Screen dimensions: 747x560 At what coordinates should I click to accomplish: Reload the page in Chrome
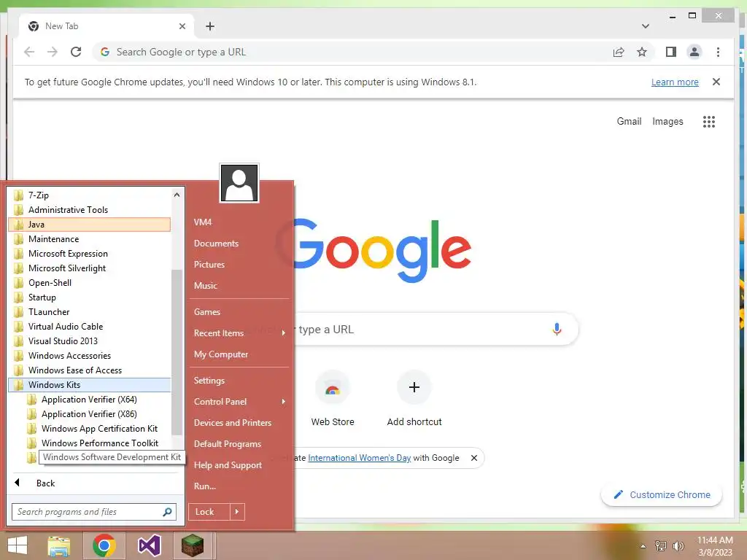76,52
